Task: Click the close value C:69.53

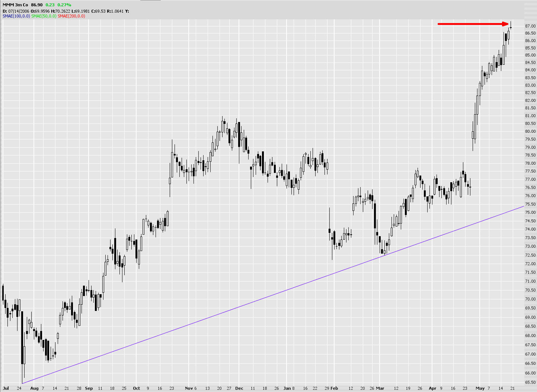Action: [x=98, y=11]
